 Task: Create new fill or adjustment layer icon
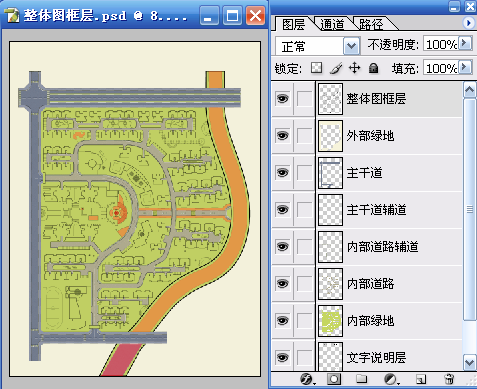coord(391,379)
